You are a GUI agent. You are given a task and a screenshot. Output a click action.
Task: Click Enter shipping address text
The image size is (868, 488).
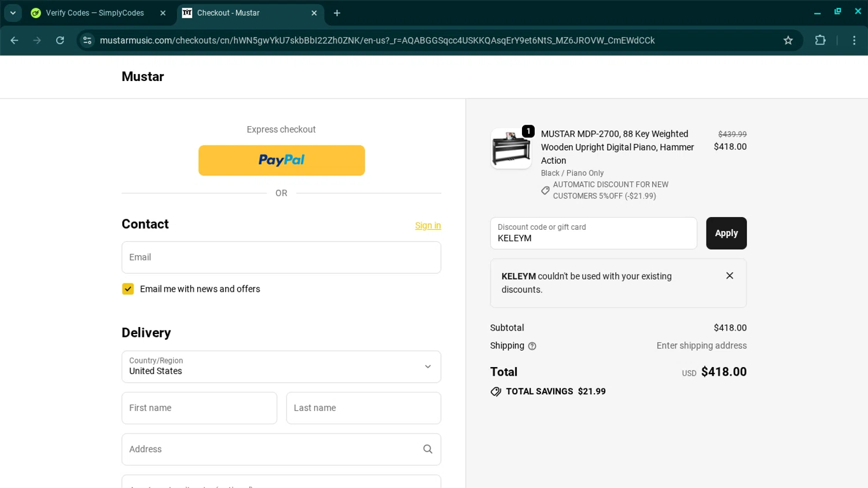[x=701, y=346]
